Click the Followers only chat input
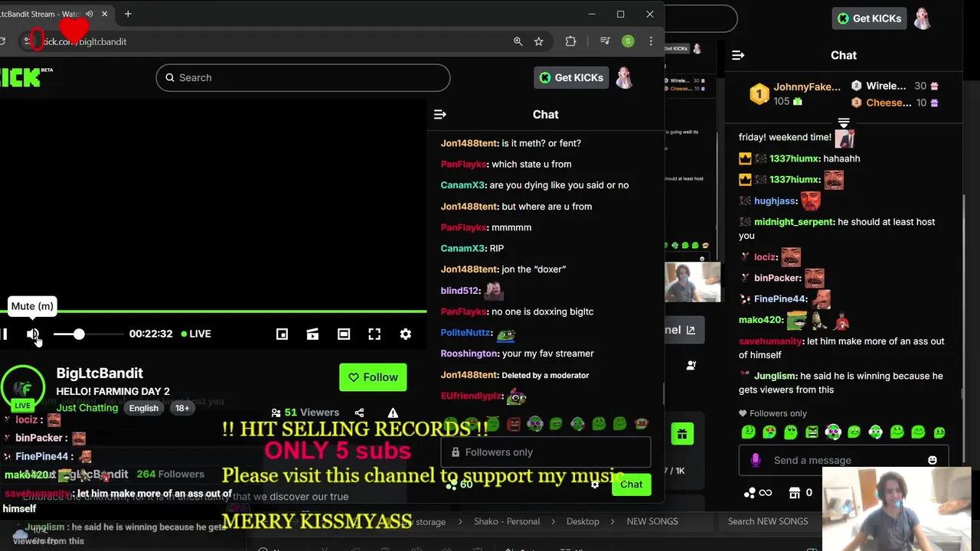This screenshot has height=551, width=980. [545, 452]
